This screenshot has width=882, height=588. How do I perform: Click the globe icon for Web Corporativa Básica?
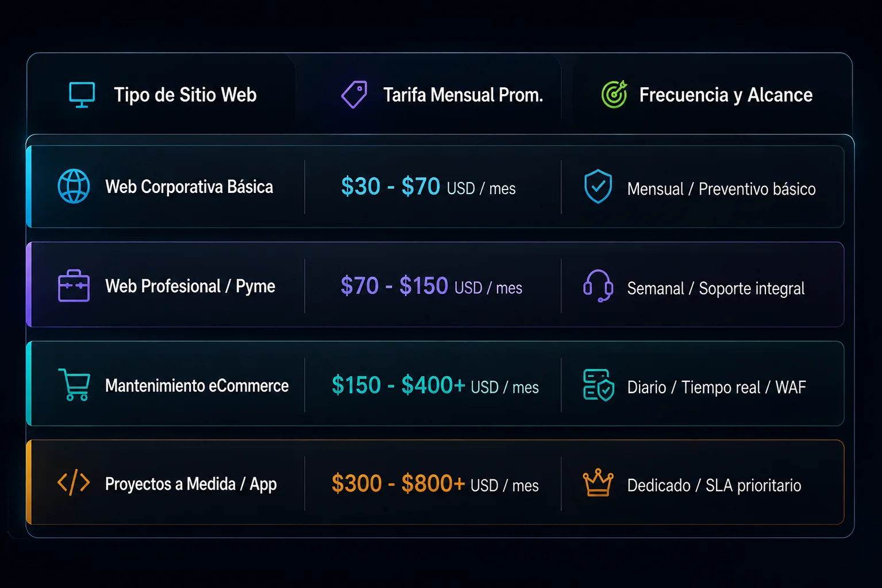tap(74, 186)
